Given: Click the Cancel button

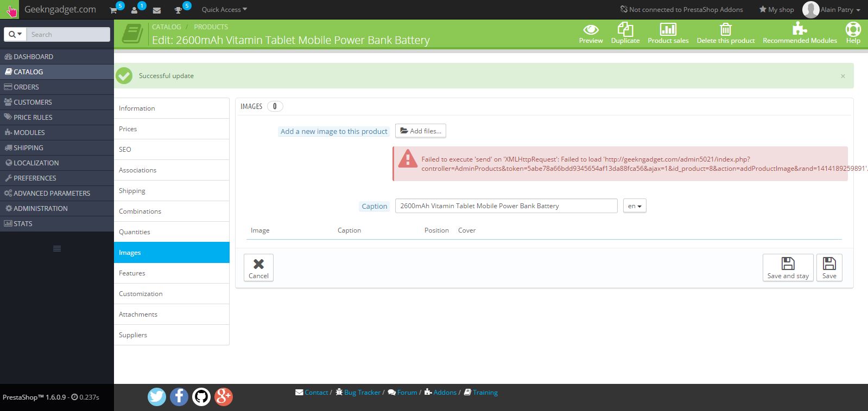Looking at the screenshot, I should tap(258, 268).
